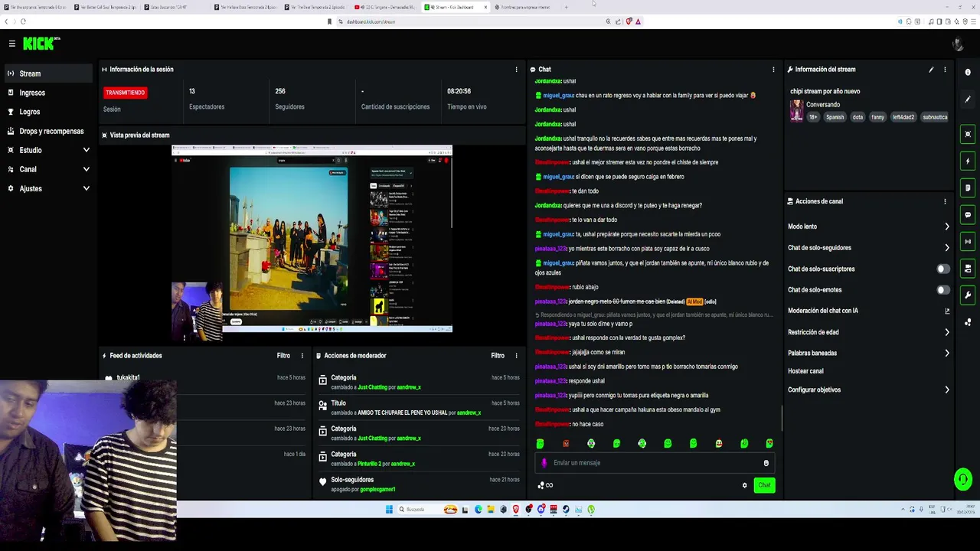Open Drops y recompensas section
This screenshot has height=551, width=980.
(x=48, y=131)
